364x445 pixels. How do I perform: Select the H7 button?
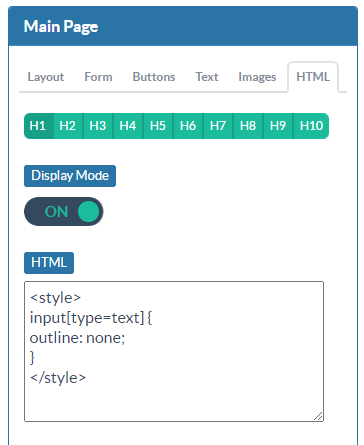coord(218,126)
